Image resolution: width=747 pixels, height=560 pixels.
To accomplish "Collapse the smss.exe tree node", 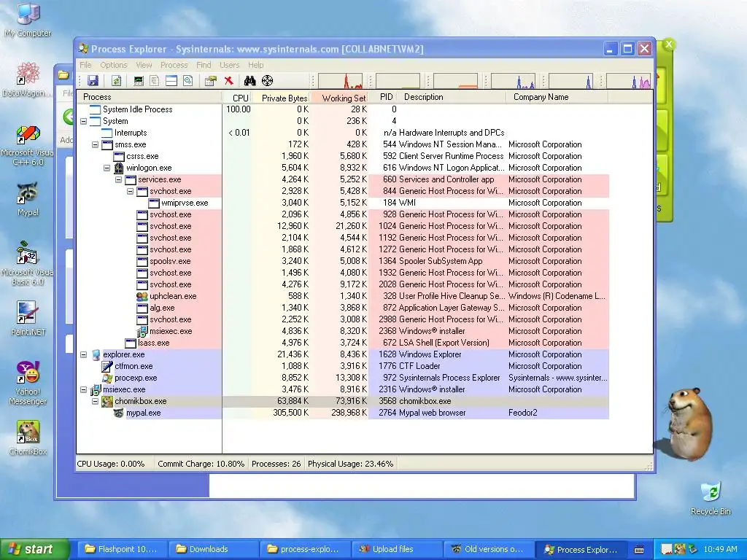I will click(x=96, y=145).
